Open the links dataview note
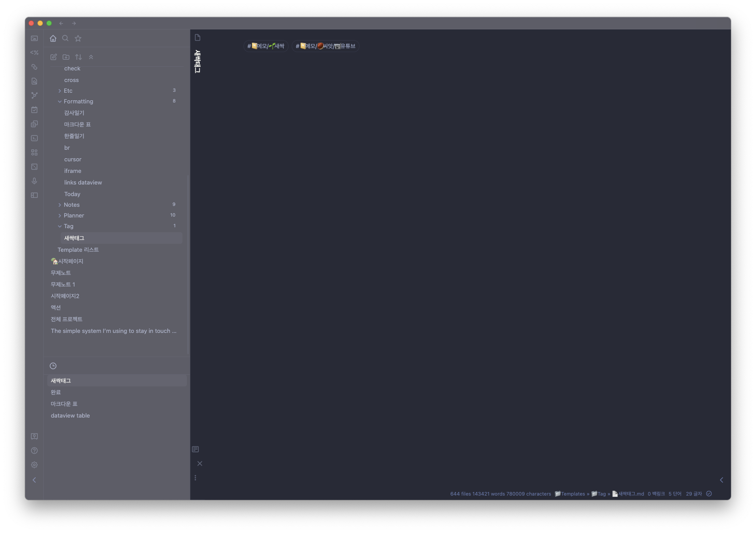756x533 pixels. [83, 182]
